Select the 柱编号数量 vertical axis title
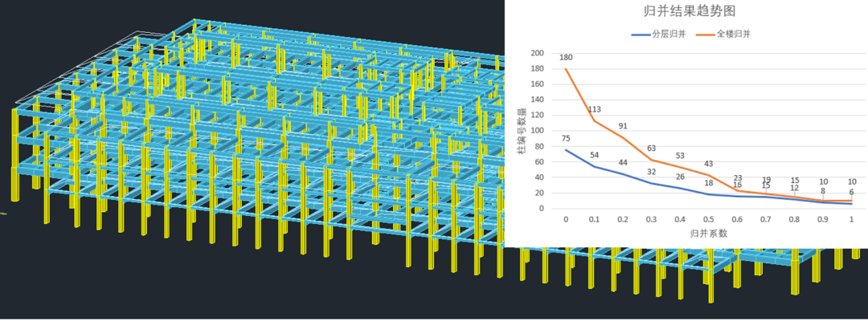868x321 pixels. tap(522, 130)
